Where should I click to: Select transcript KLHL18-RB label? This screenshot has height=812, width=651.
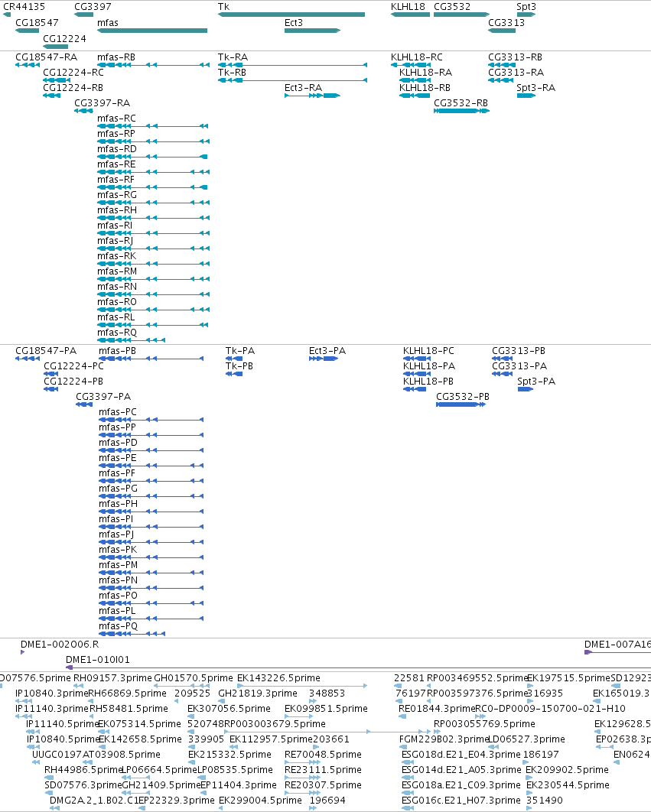425,87
